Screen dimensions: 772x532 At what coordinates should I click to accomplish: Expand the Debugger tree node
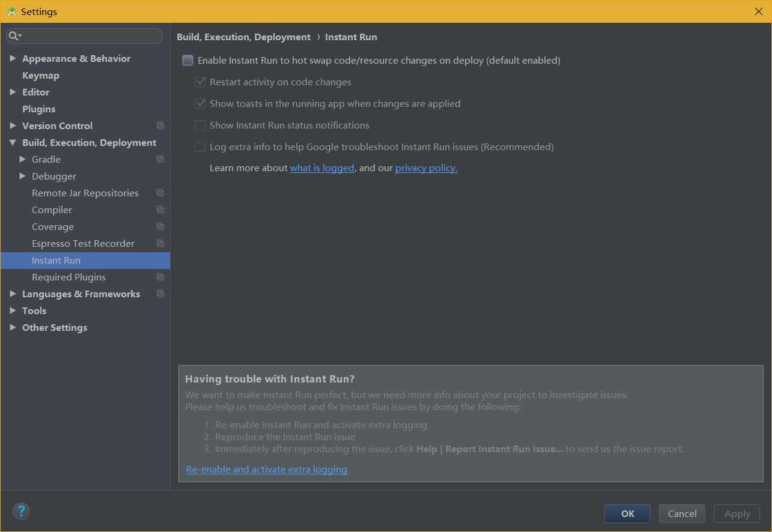pos(23,176)
